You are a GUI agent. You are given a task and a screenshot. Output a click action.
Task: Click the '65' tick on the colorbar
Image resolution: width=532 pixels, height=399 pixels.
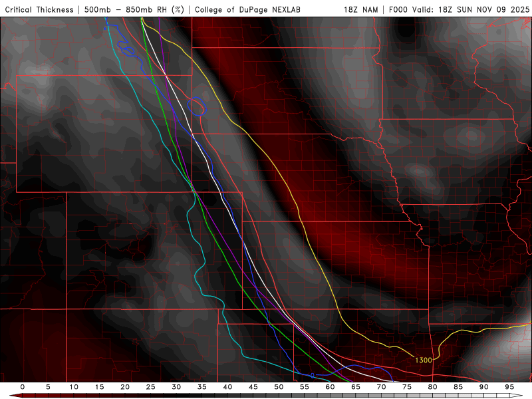click(x=356, y=387)
